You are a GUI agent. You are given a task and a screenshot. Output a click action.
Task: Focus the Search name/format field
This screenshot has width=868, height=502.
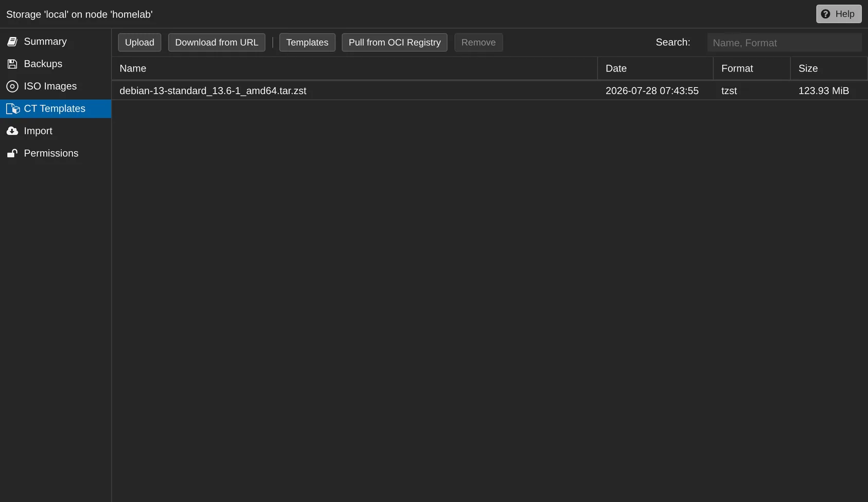784,43
